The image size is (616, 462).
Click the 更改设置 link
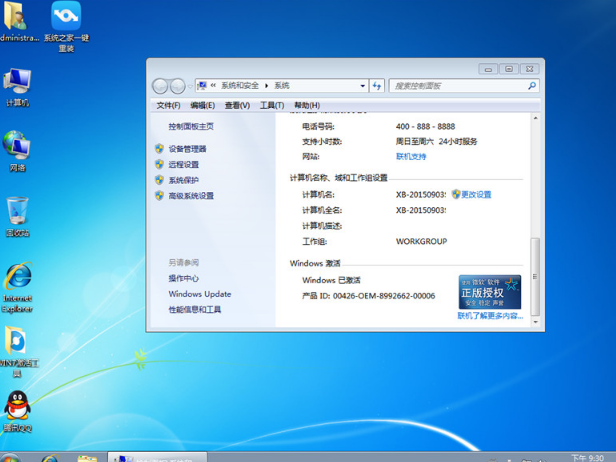coord(476,195)
